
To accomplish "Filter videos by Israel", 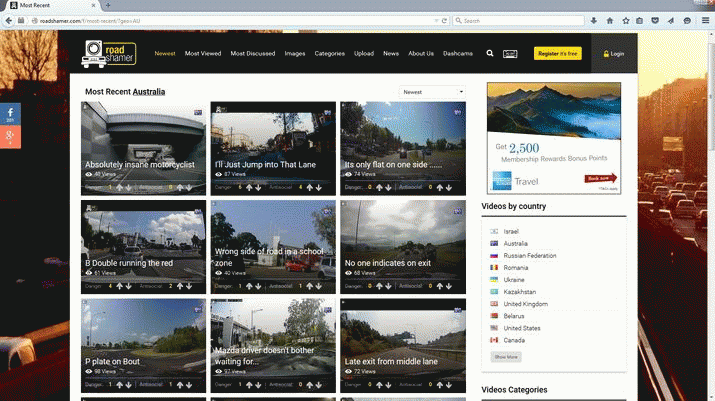I will click(x=511, y=231).
